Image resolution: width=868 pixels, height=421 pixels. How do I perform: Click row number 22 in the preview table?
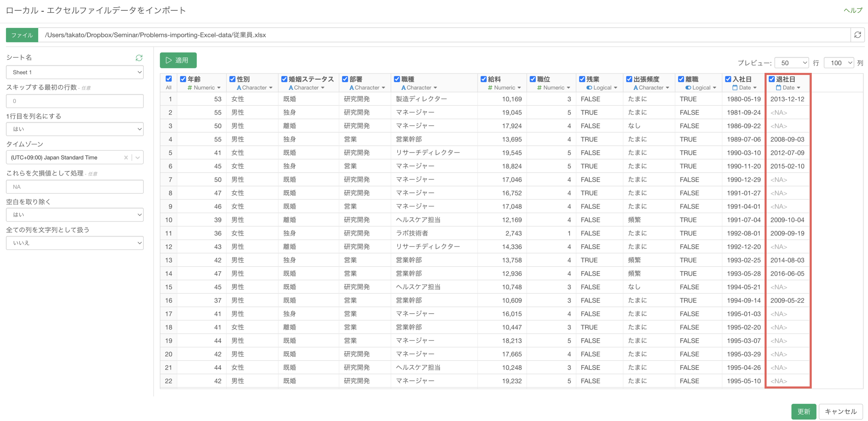tap(169, 381)
